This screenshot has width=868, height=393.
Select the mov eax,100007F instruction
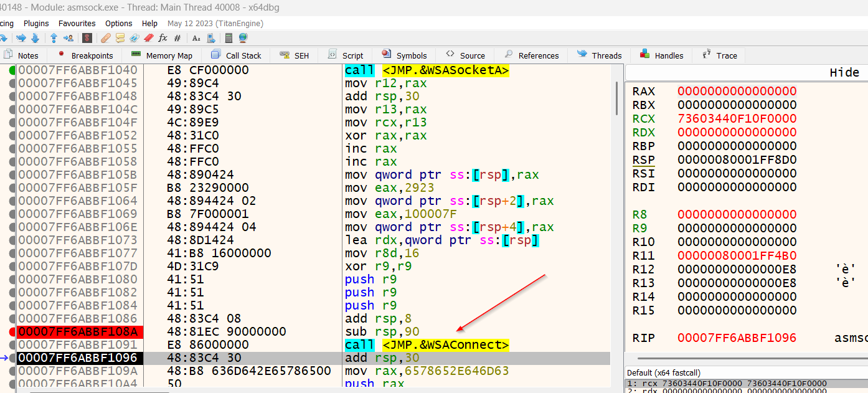(x=401, y=214)
